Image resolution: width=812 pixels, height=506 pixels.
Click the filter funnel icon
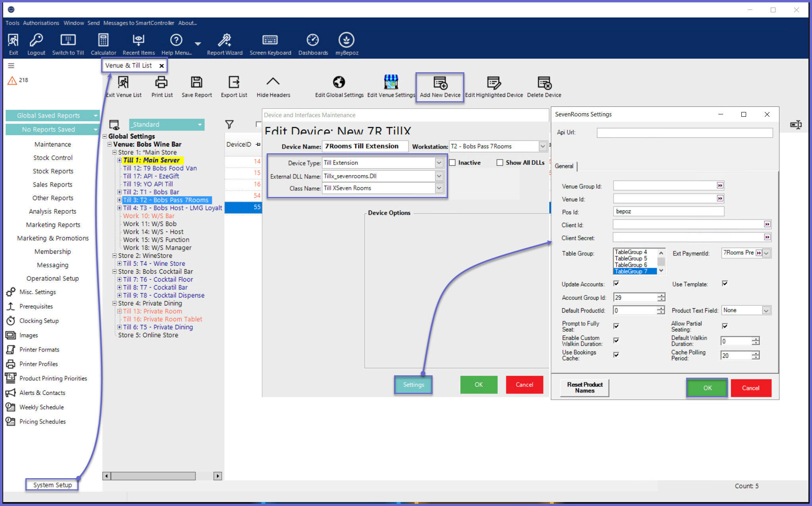(x=229, y=124)
